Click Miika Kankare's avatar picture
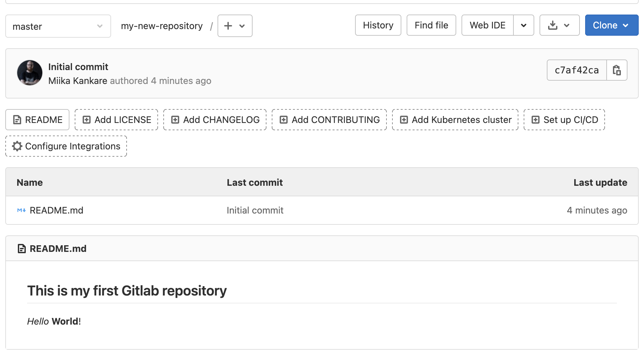 point(30,73)
